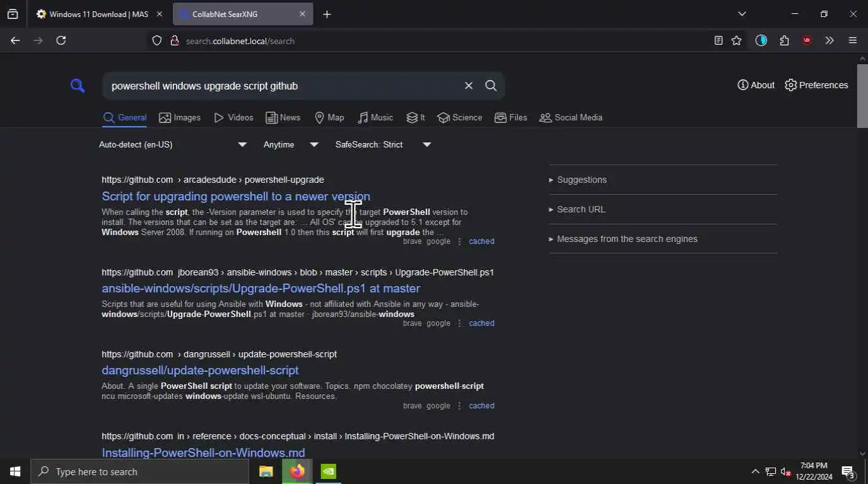Open engine options menu for arcadesdude result
This screenshot has width=868, height=484.
tap(459, 241)
